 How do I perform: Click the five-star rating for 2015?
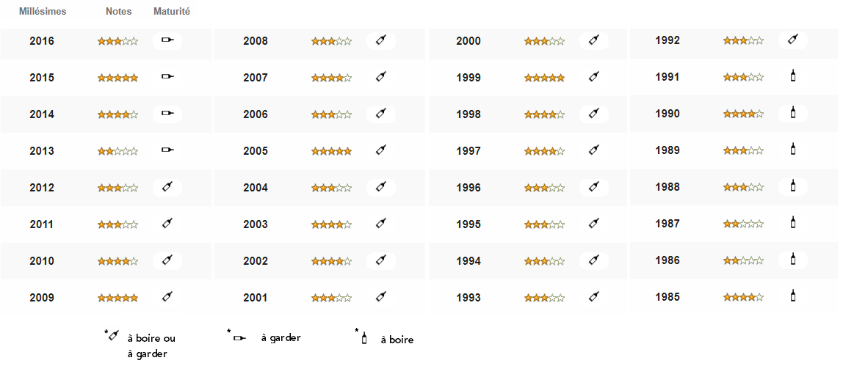click(118, 78)
